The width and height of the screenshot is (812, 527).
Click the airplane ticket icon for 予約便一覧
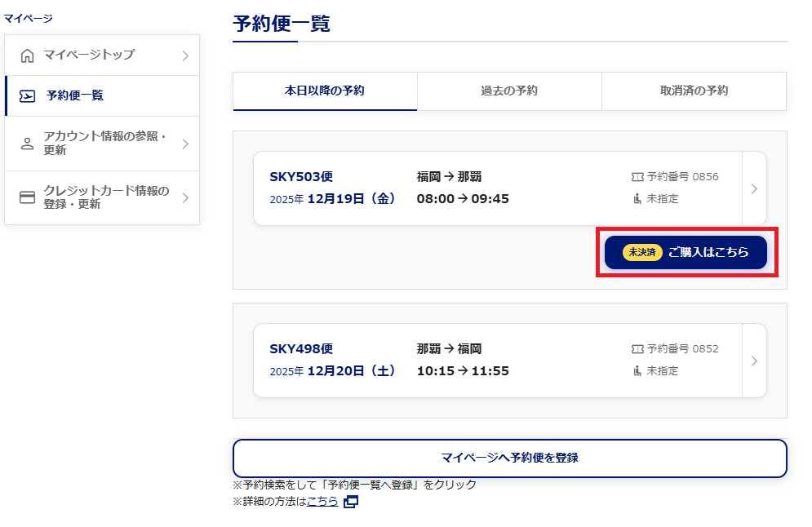27,96
